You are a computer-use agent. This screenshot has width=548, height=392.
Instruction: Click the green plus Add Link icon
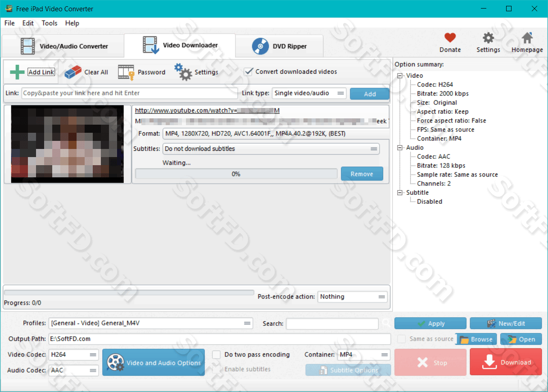17,72
